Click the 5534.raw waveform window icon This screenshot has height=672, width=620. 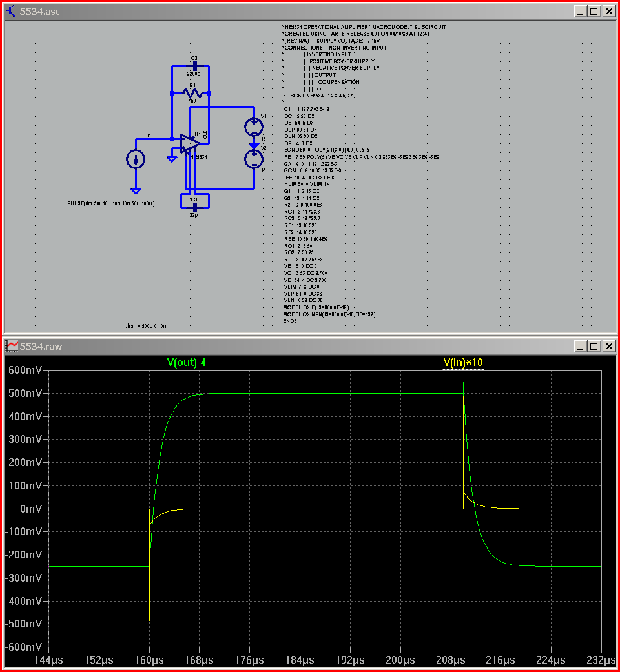pos(12,346)
